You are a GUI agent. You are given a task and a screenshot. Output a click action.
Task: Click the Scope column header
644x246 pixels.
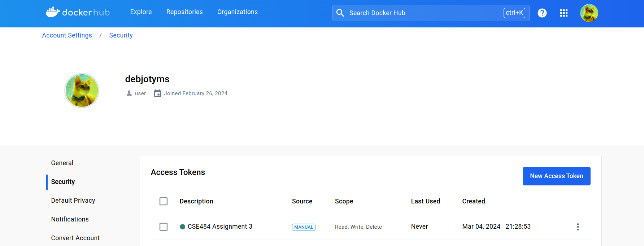point(344,201)
